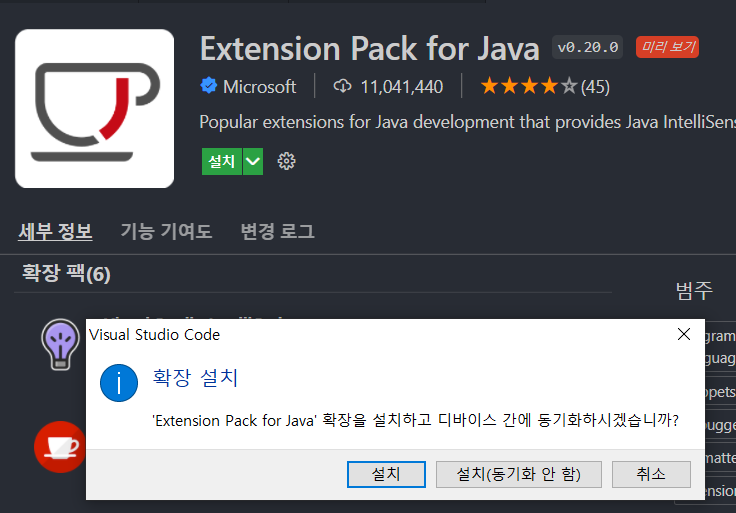
Task: Click the star rating (45)
Action: 545,86
